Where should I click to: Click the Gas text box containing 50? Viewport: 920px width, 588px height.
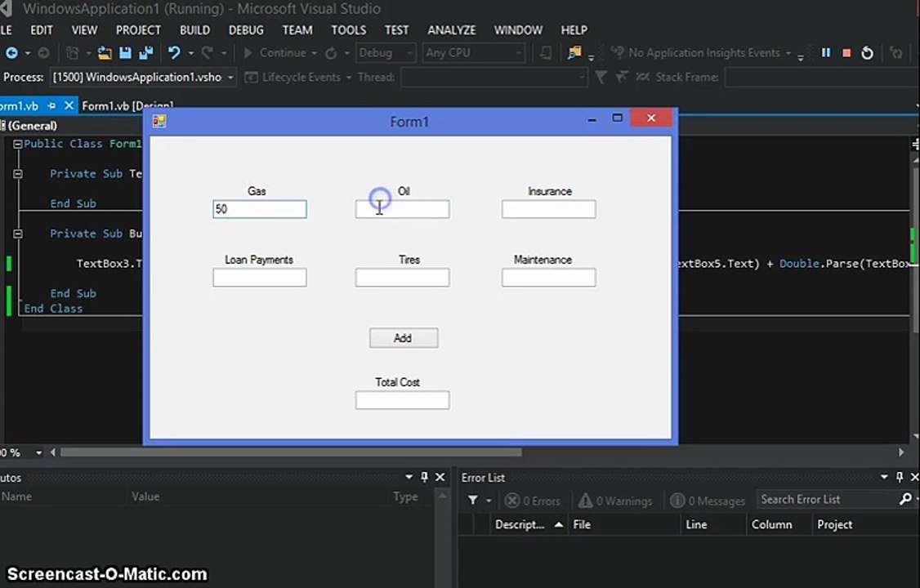(x=259, y=209)
